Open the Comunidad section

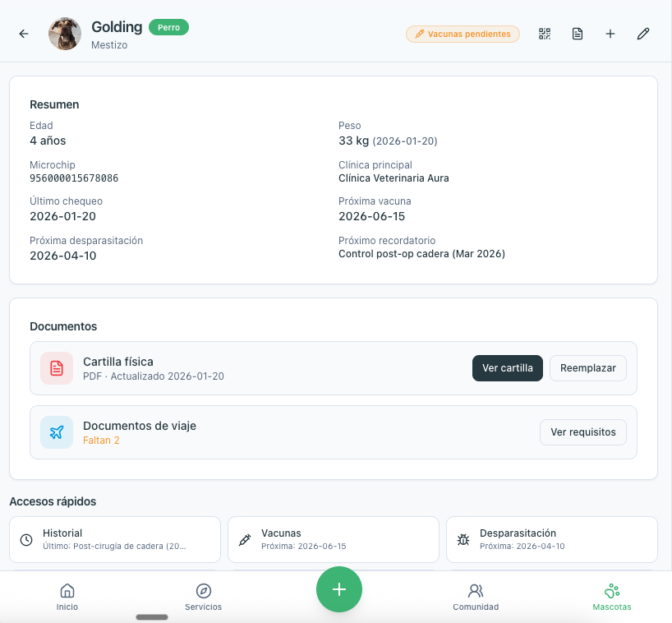tap(476, 596)
